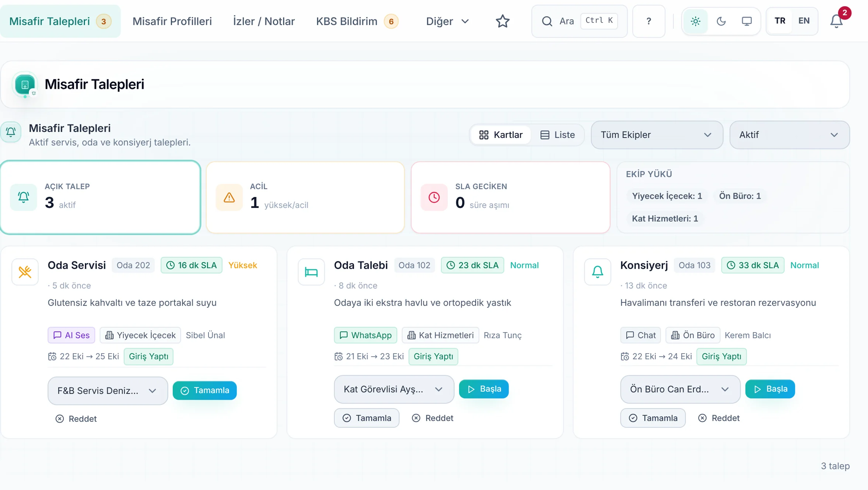
Task: Click the Oda Servisi fork and knife icon
Action: point(25,272)
